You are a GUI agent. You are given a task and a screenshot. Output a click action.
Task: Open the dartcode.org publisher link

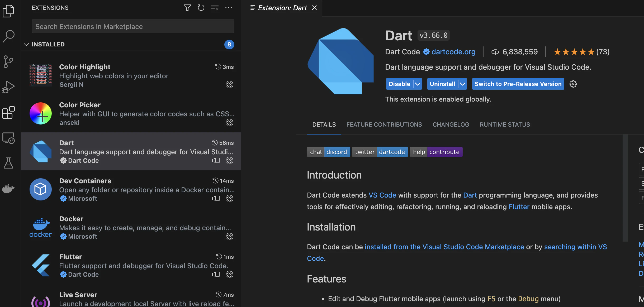pos(453,52)
